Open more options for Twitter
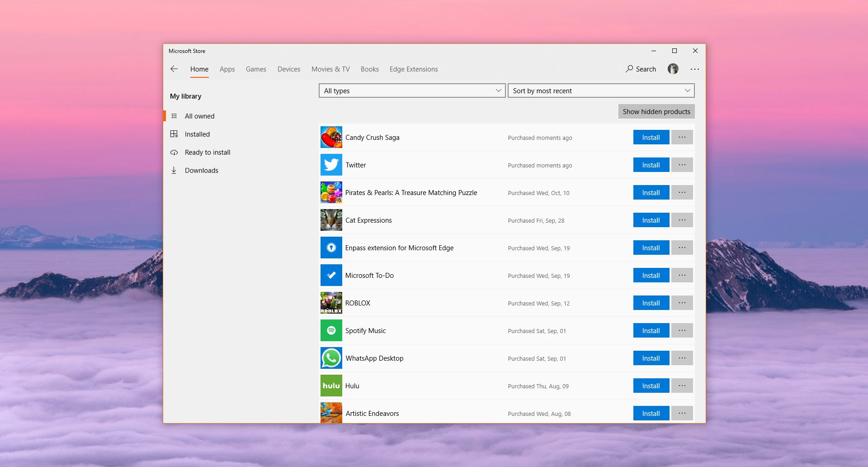Viewport: 868px width, 467px height. (x=682, y=165)
